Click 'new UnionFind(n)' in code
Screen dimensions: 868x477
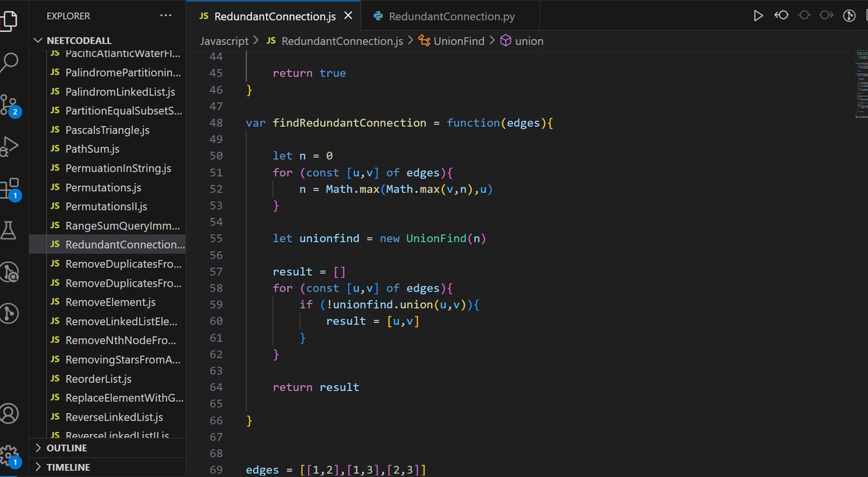point(433,238)
